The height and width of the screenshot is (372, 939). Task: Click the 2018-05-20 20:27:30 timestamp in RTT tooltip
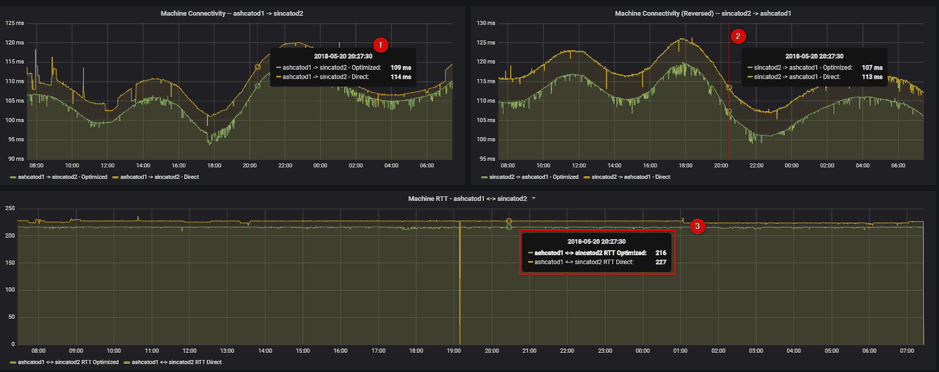point(596,241)
